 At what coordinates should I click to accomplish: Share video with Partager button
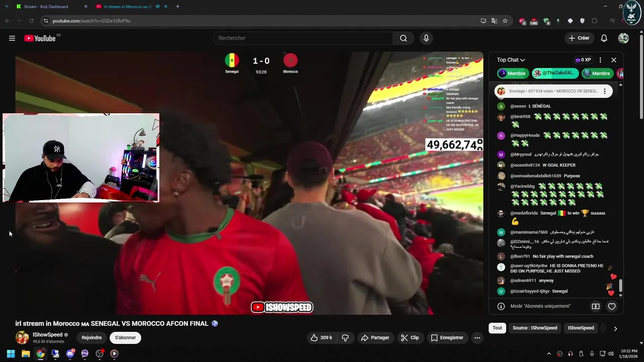click(x=375, y=338)
